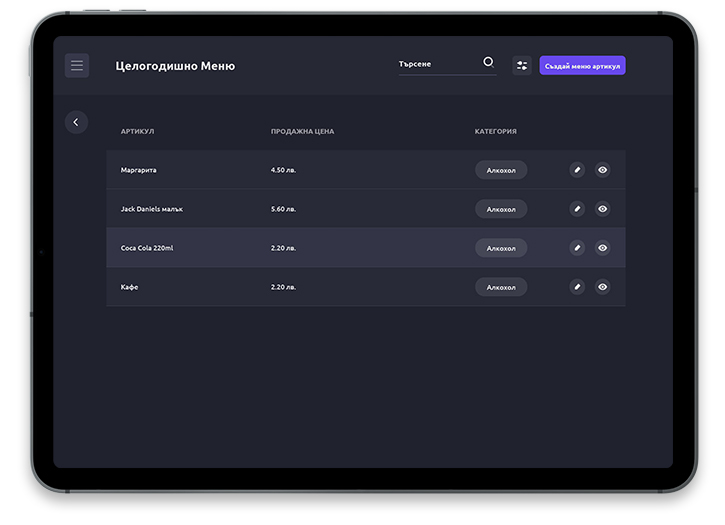Viewport: 725px width, 525px height.
Task: Toggle visibility of Coca Cola 220ml
Action: (602, 248)
